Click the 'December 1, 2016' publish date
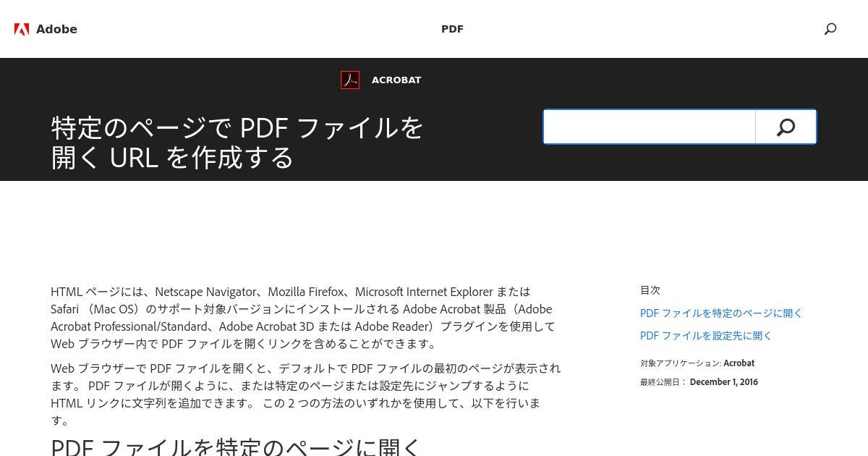Viewport: 868px width, 456px height. click(724, 382)
